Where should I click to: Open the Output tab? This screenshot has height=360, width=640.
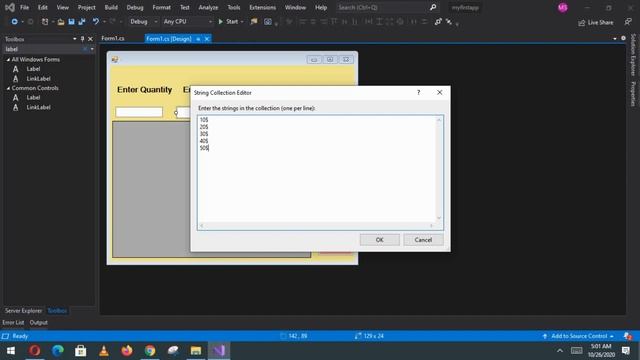pos(38,322)
